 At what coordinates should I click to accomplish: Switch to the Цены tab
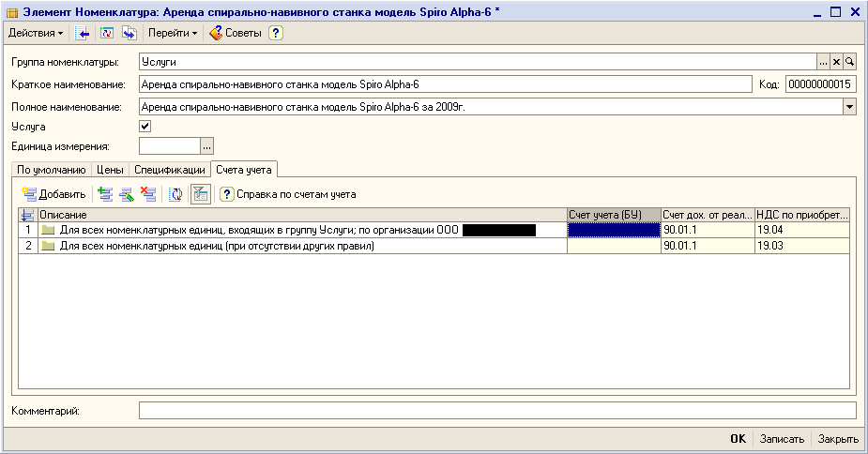click(110, 170)
